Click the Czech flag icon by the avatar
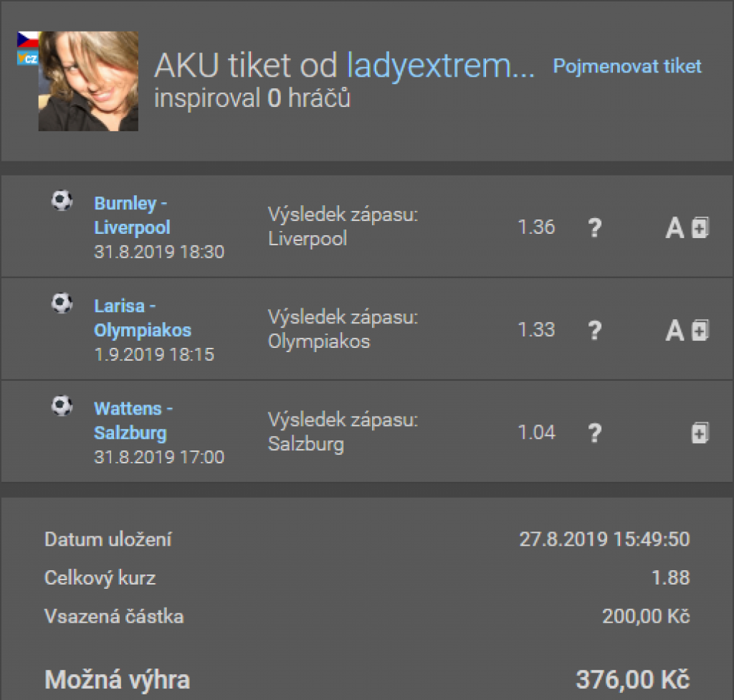This screenshot has width=734, height=700. point(27,39)
